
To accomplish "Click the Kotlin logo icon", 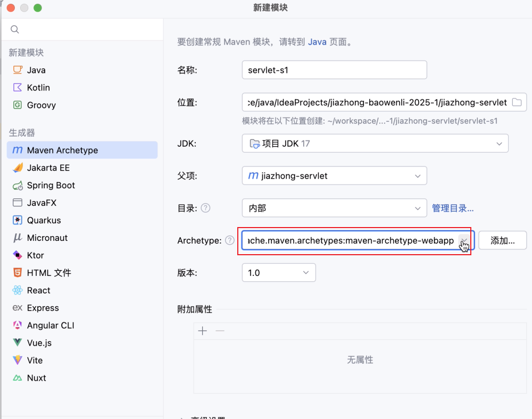I will point(18,87).
